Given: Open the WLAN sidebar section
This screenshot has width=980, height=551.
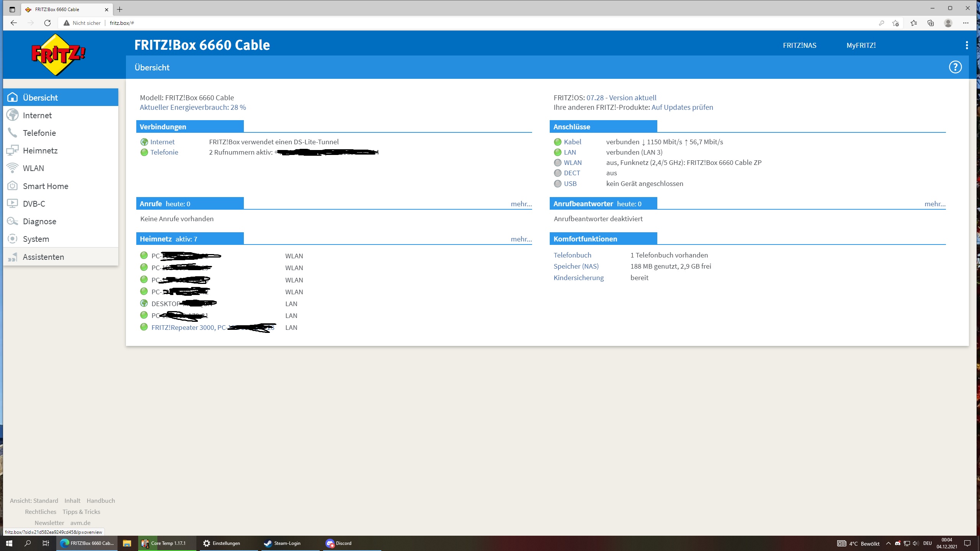Looking at the screenshot, I should 33,168.
